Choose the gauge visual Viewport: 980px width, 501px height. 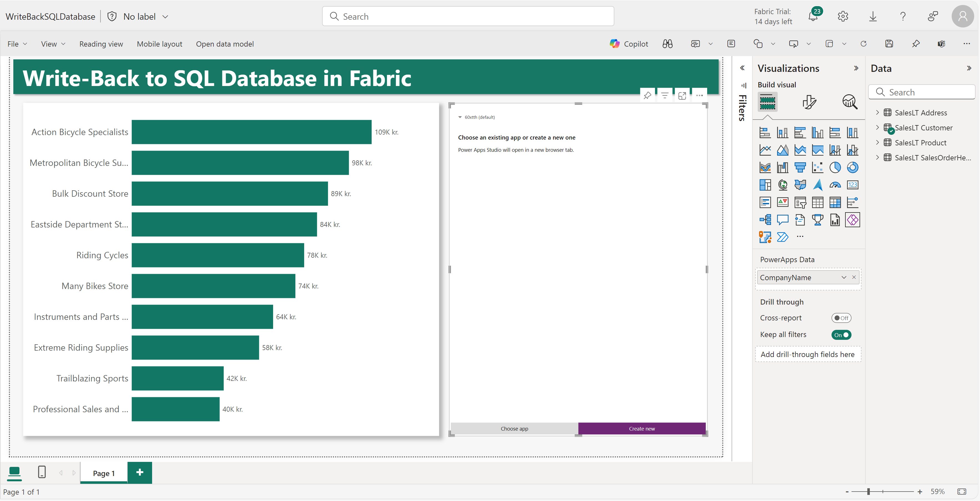click(x=835, y=185)
